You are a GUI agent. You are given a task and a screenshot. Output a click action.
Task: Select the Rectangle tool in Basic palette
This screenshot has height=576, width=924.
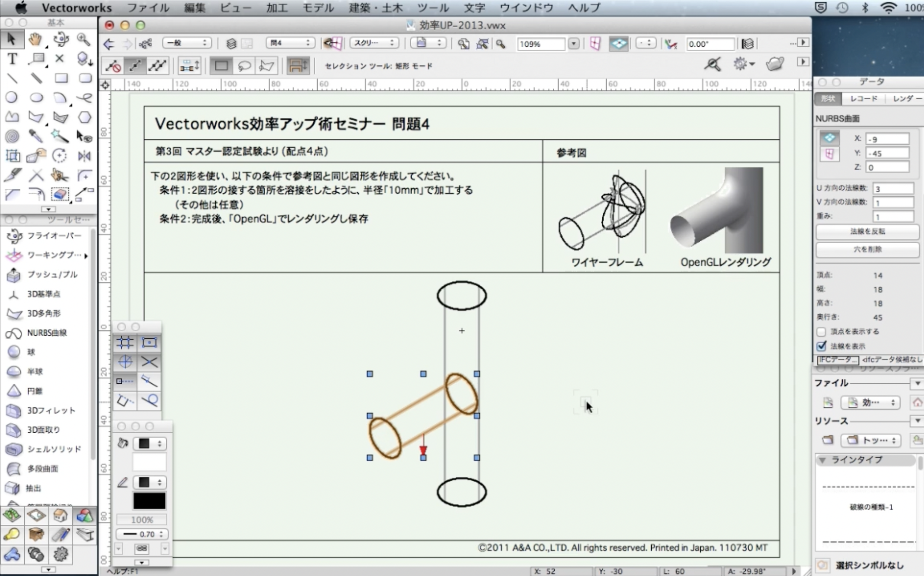pyautogui.click(x=61, y=79)
